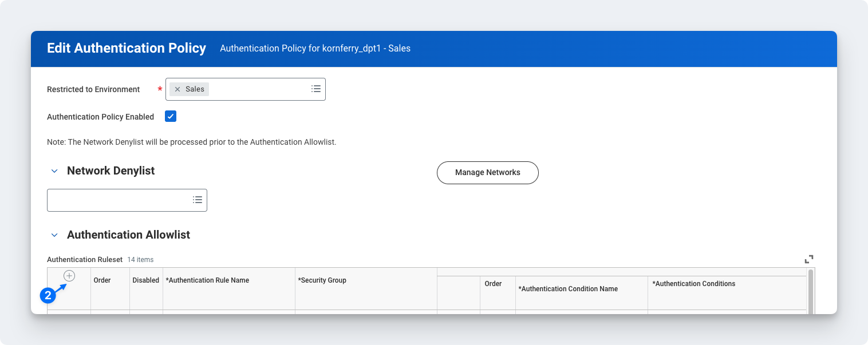This screenshot has width=868, height=345.
Task: Collapse the Authentication Allowlist section chevron
Action: pyautogui.click(x=54, y=235)
